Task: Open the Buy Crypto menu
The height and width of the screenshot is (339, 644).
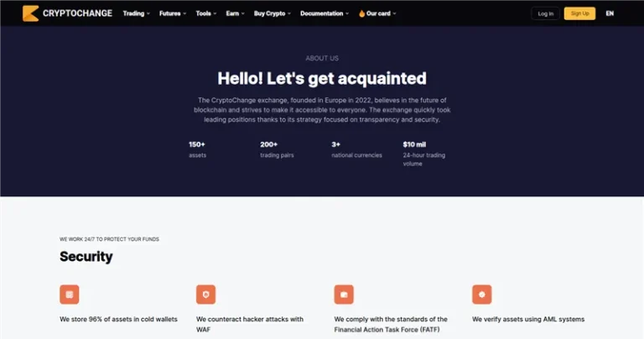Action: coord(273,13)
